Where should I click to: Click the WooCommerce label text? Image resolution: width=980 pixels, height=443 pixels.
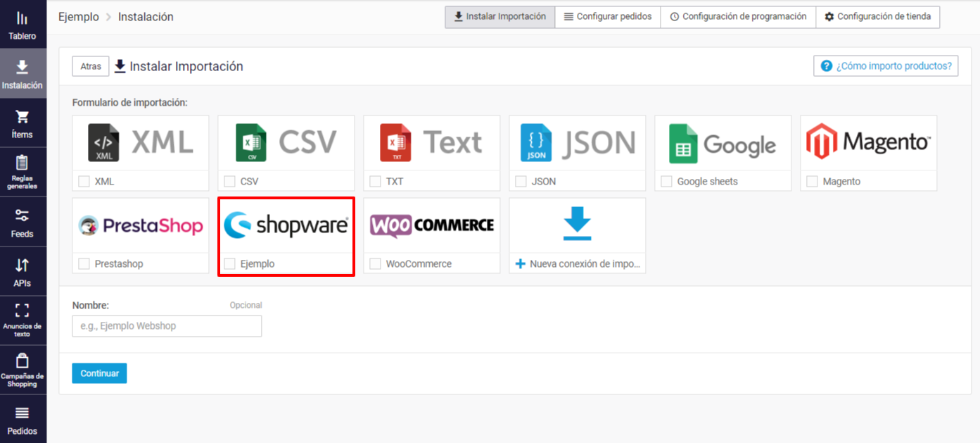point(419,264)
